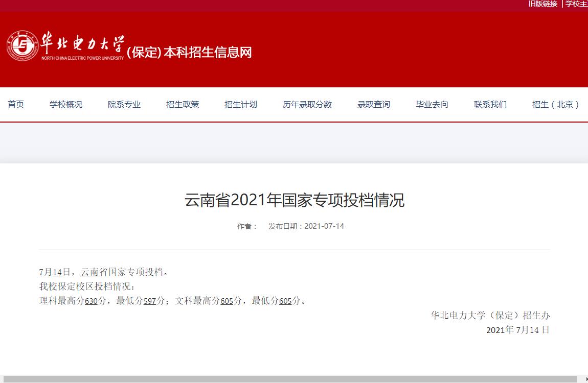Open the 招生计划 navigation item
The height and width of the screenshot is (383, 588).
(x=241, y=105)
